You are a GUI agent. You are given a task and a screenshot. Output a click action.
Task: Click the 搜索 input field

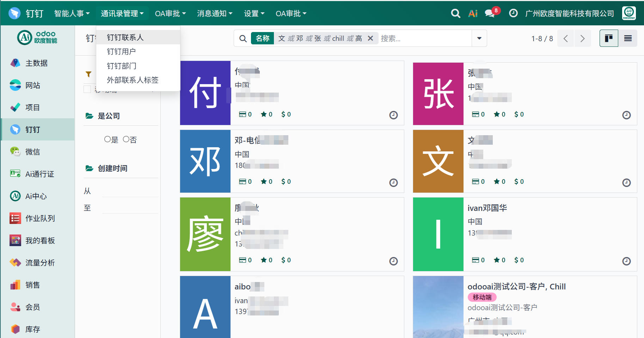point(425,38)
